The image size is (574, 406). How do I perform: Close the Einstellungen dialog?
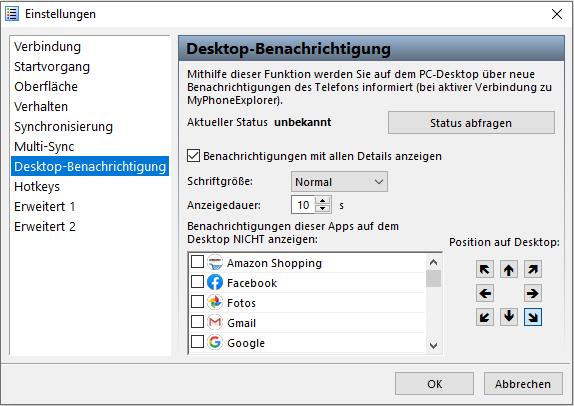click(x=557, y=14)
